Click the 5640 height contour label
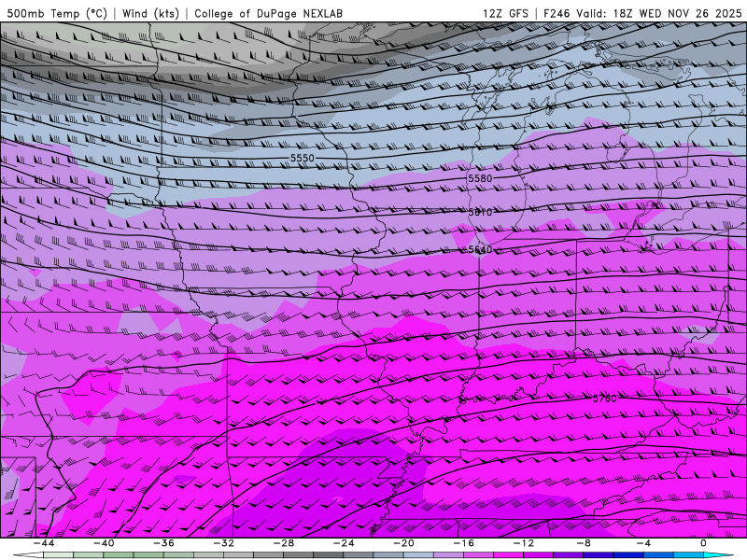Screen dimensions: 747x560 tap(480, 249)
